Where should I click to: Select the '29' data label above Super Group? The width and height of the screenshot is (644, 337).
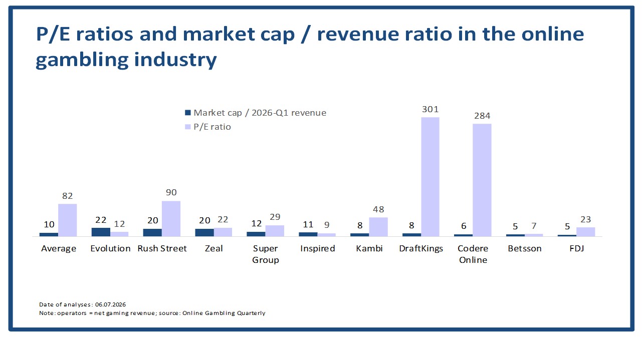click(275, 217)
